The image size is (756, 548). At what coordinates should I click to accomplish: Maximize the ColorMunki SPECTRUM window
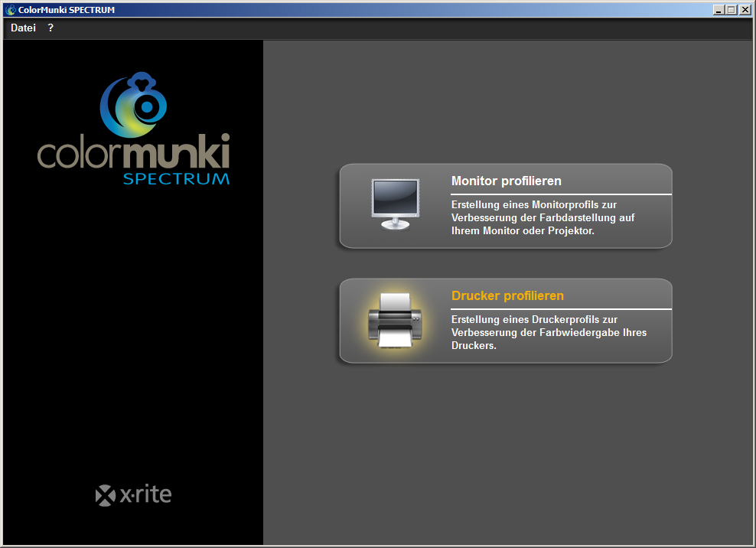[x=732, y=10]
